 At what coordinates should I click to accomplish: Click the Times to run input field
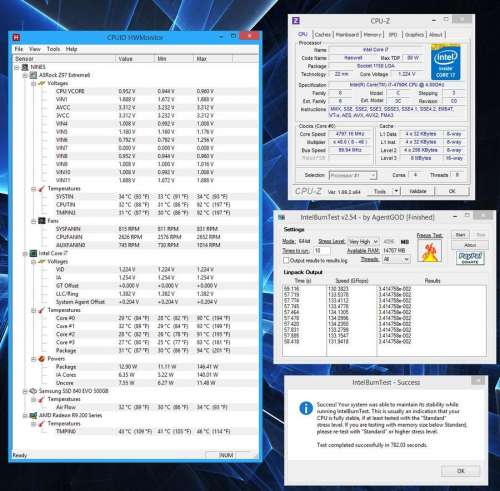point(321,251)
